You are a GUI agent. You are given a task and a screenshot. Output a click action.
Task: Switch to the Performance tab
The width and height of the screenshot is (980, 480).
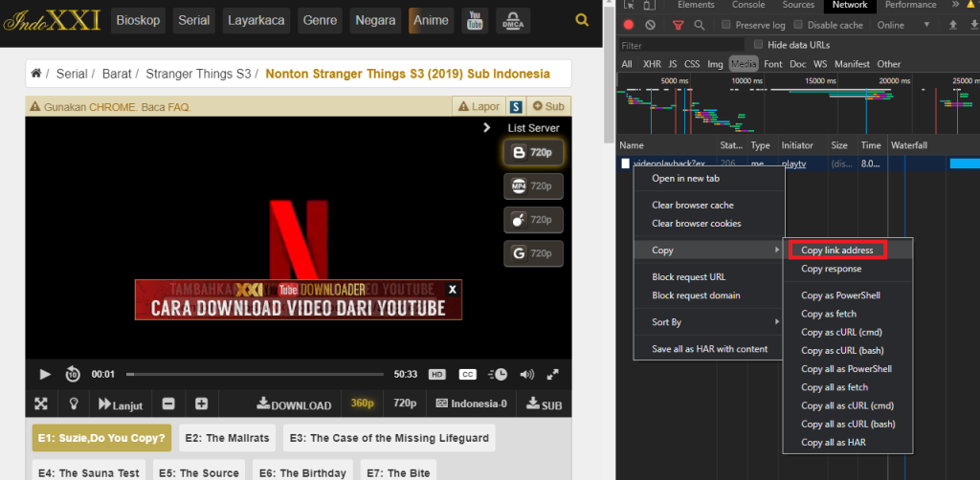click(911, 5)
